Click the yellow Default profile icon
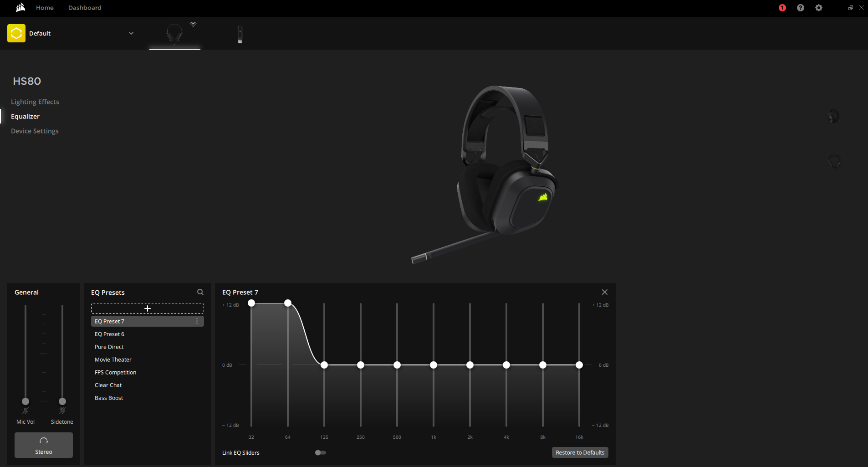This screenshot has height=467, width=868. coord(16,33)
